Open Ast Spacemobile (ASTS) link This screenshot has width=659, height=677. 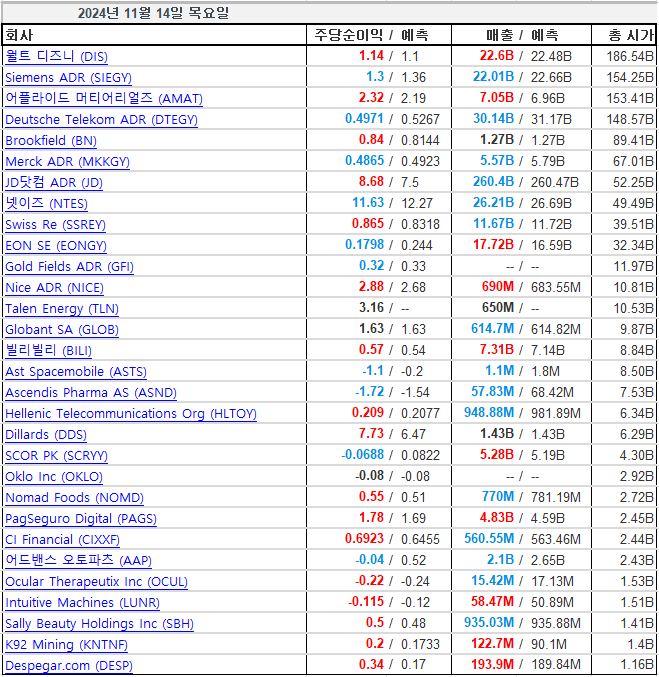point(76,371)
